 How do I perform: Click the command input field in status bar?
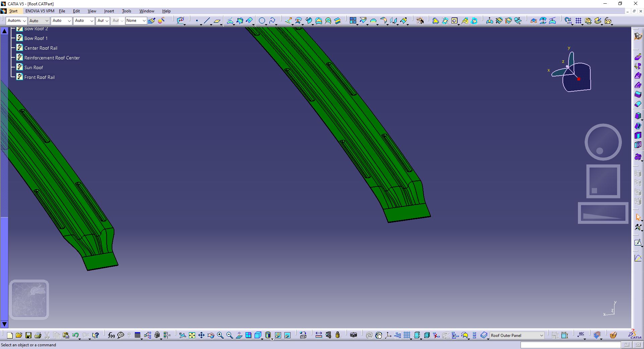coord(571,345)
